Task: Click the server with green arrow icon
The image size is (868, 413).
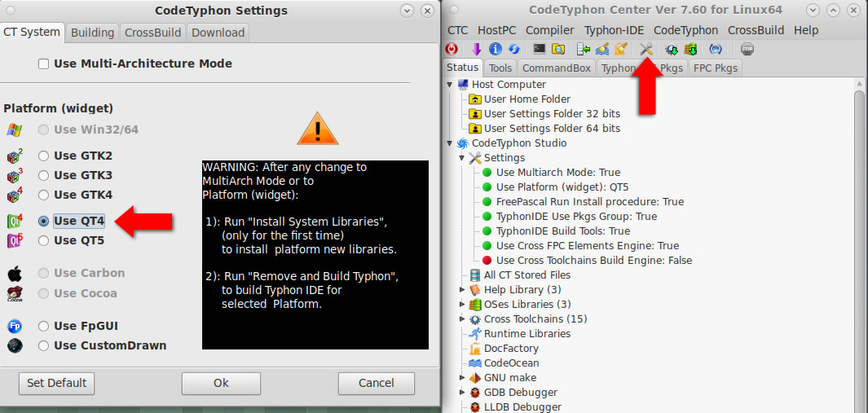Action: point(584,49)
